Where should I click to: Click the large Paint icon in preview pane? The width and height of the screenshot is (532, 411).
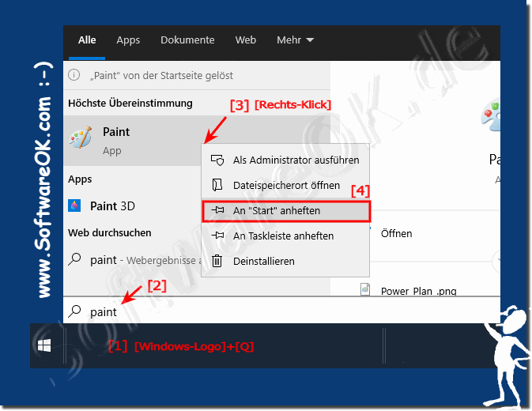pos(491,115)
